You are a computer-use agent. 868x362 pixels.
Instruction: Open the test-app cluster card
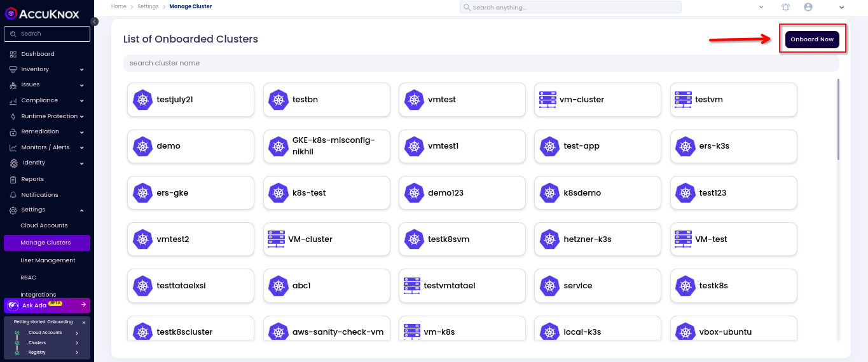598,146
